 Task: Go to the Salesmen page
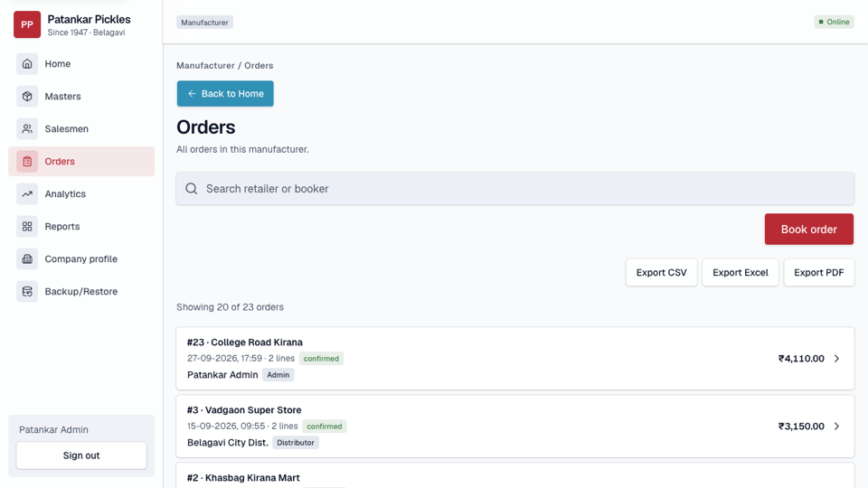coord(81,129)
